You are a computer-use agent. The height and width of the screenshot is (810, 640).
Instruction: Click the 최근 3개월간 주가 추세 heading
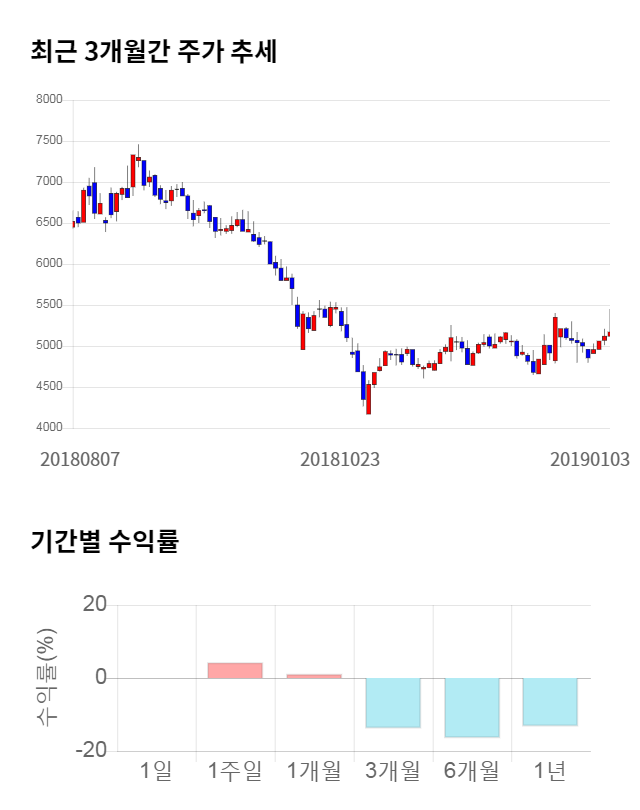[153, 51]
